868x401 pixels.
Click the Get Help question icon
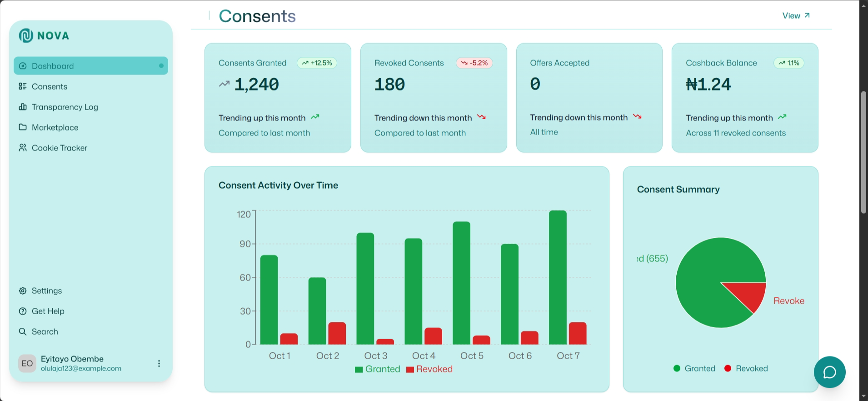pos(23,311)
